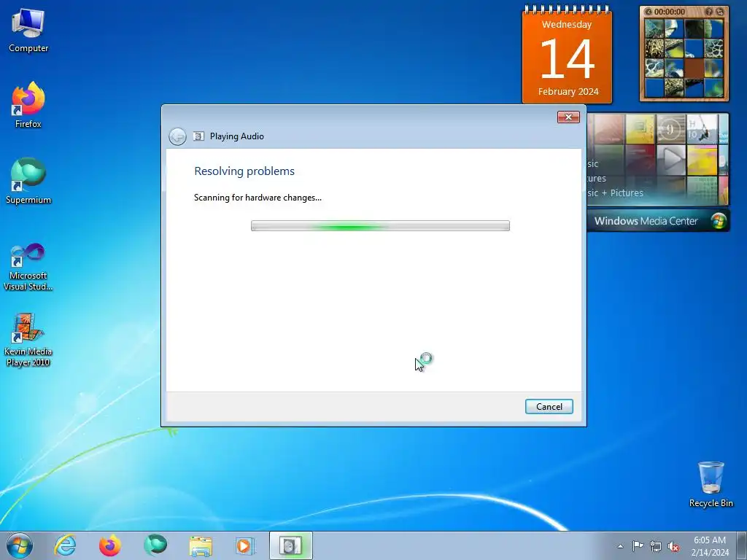Select the Recycle Bin icon
Screen dimensions: 747x560
pyautogui.click(x=711, y=484)
